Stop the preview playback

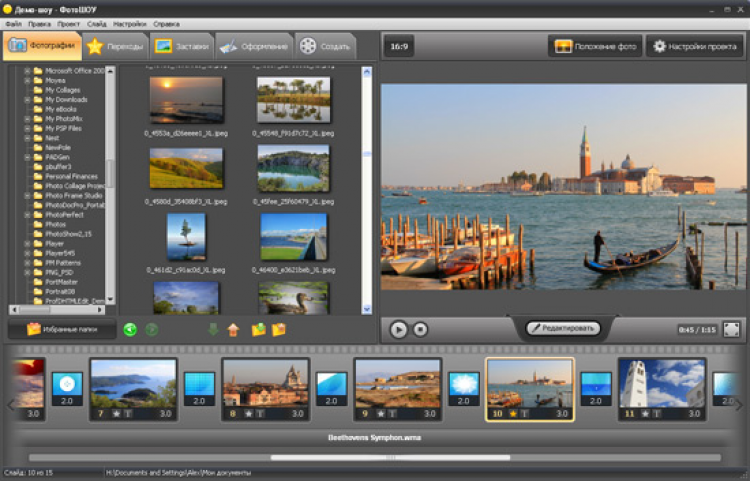[420, 329]
